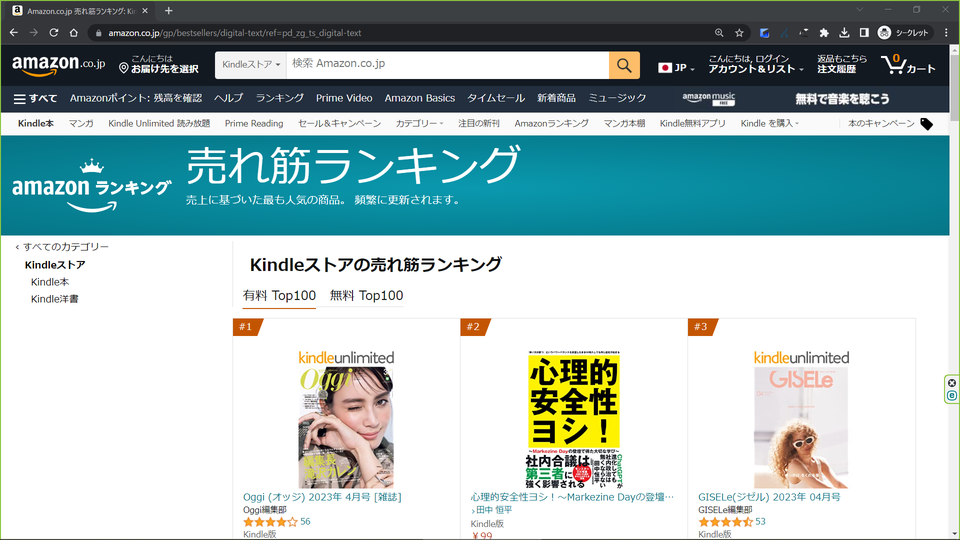Toggle the browser side panel icon

click(x=864, y=32)
